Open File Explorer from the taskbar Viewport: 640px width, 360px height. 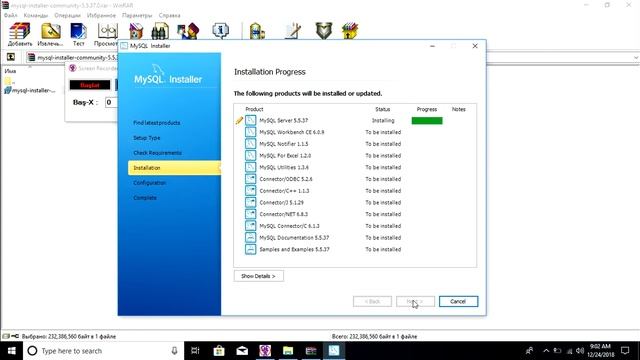[288, 351]
